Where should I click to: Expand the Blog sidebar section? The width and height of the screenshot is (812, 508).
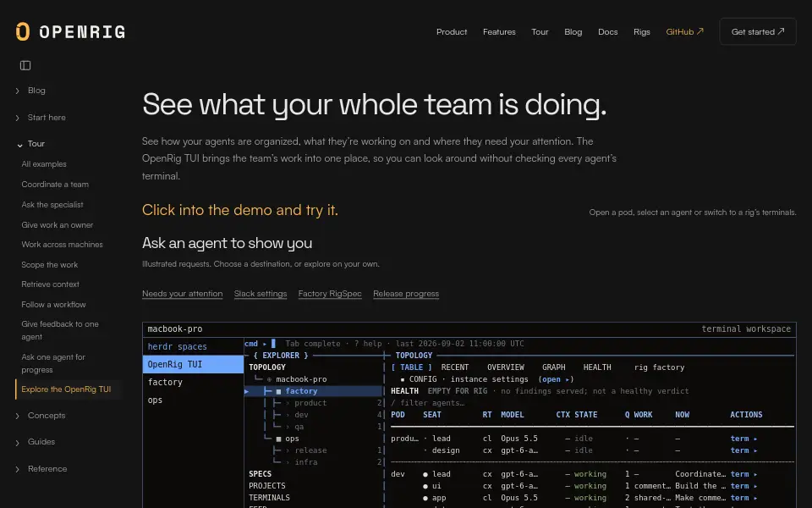(18, 91)
